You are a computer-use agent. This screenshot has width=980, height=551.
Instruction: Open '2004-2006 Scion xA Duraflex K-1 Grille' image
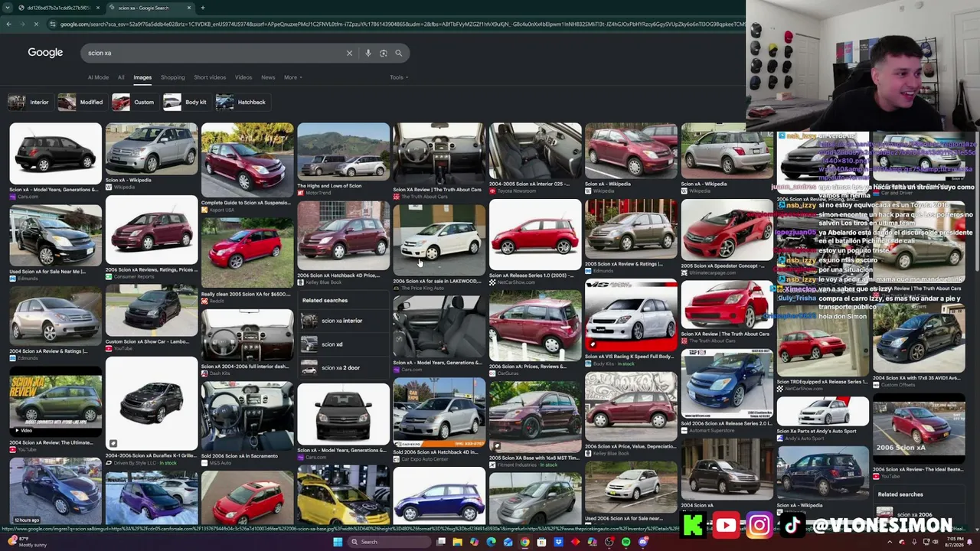152,403
